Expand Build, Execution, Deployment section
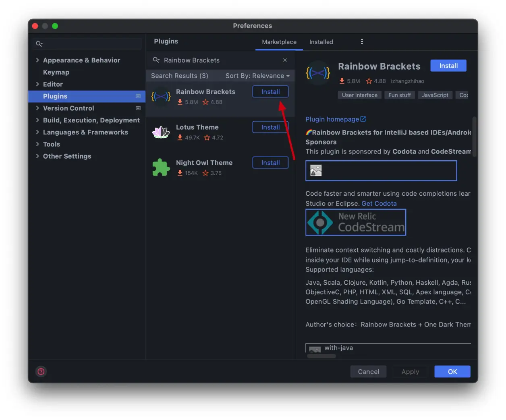Screen dimensions: 506x420 pyautogui.click(x=37, y=120)
